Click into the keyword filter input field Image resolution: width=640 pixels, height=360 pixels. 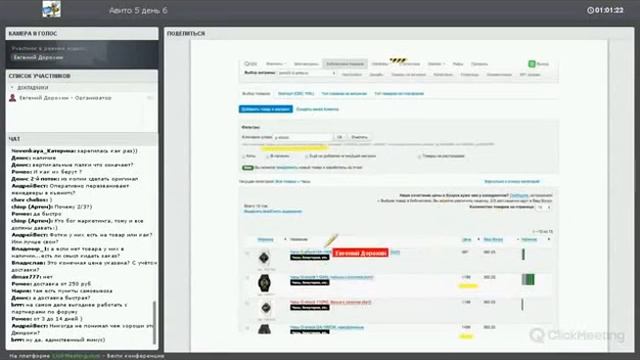pyautogui.click(x=303, y=137)
